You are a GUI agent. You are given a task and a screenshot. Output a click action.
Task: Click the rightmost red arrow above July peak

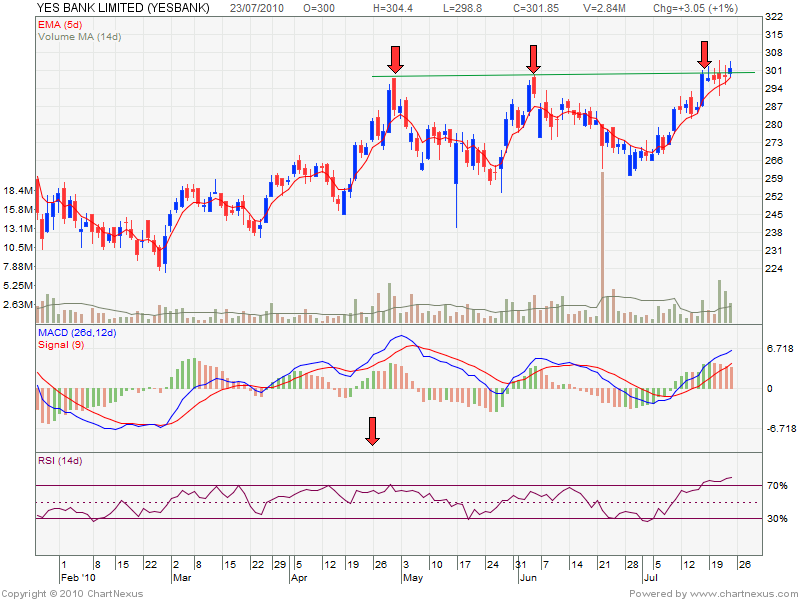pyautogui.click(x=705, y=55)
